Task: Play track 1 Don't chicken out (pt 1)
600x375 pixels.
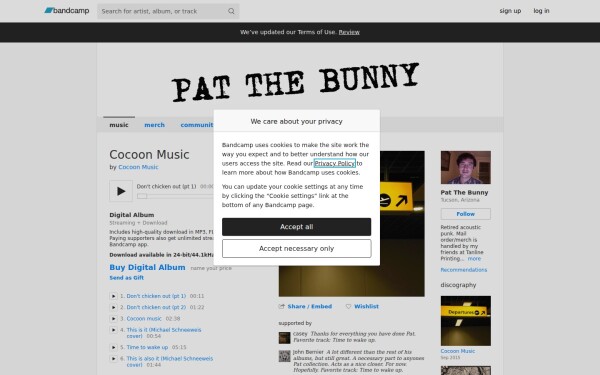Action: (x=113, y=296)
